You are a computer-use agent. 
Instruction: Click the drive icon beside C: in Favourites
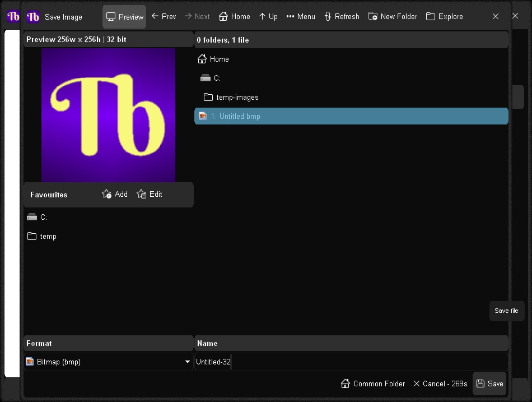click(x=32, y=217)
